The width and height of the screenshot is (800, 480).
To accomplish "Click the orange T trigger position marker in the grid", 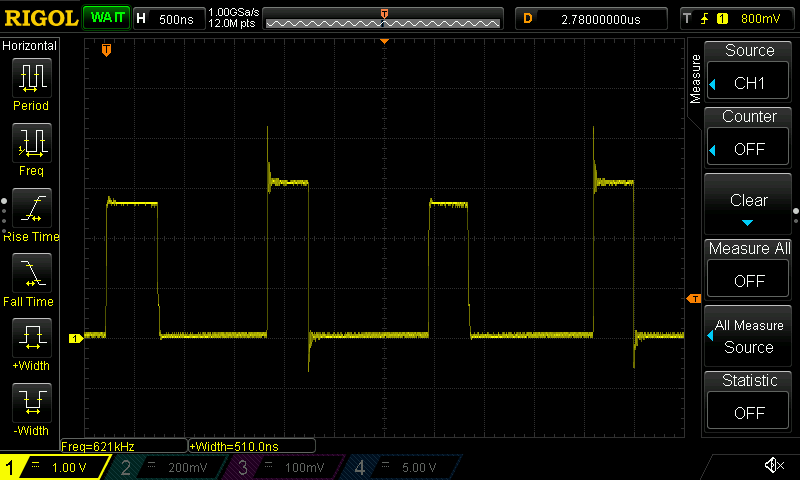I will [x=106, y=50].
